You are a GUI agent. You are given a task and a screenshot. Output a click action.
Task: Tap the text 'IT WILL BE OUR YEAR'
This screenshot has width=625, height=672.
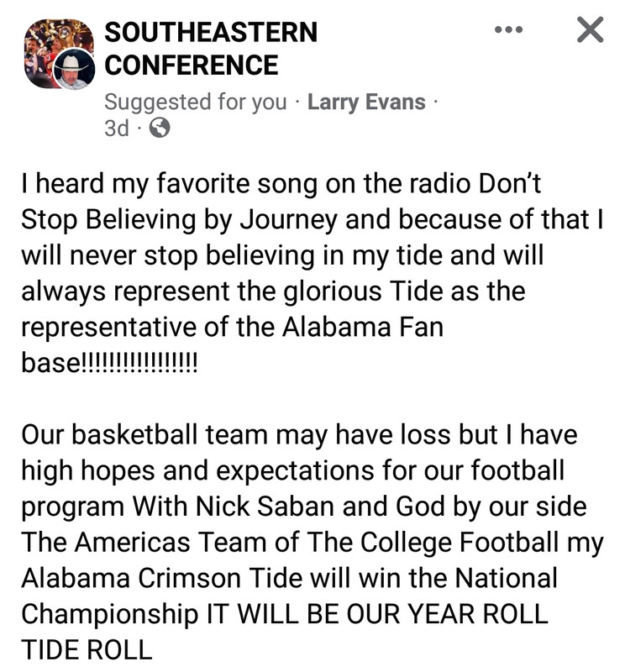(341, 614)
